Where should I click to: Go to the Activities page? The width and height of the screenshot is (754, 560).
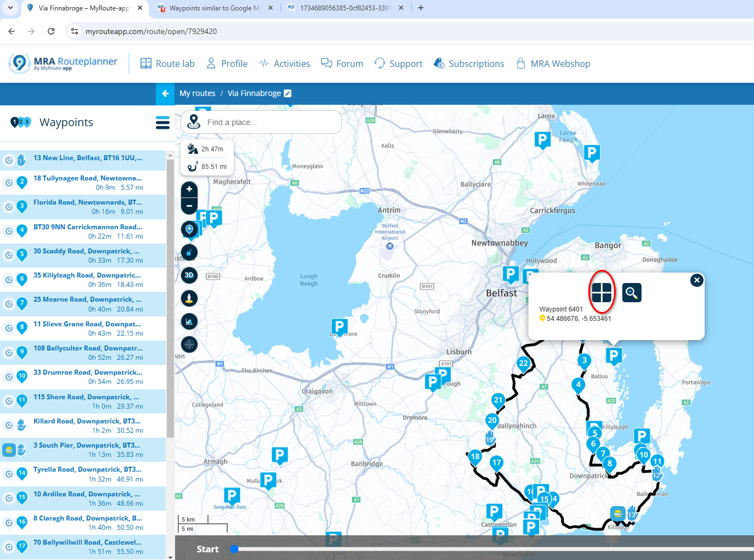284,64
